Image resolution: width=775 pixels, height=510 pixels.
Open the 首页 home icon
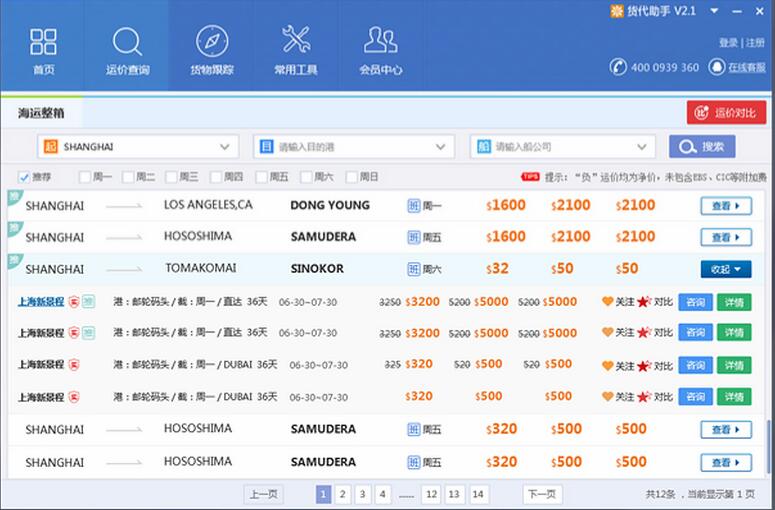coord(43,42)
